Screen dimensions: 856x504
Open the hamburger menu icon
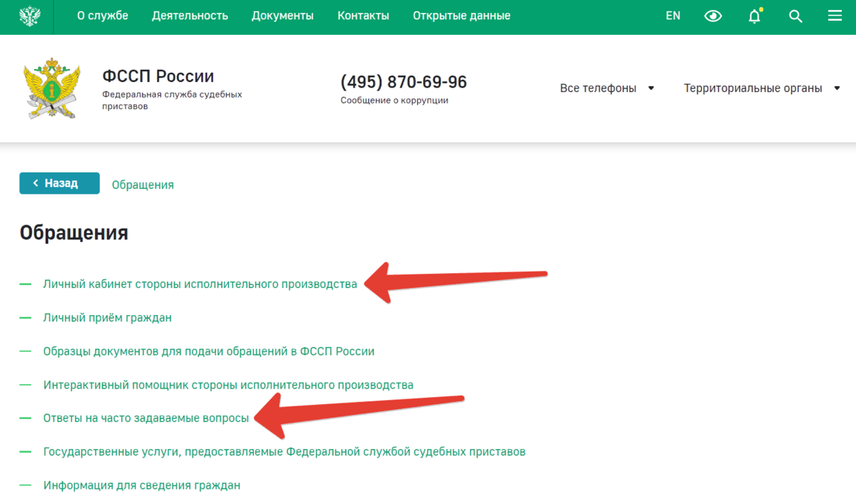pyautogui.click(x=835, y=16)
